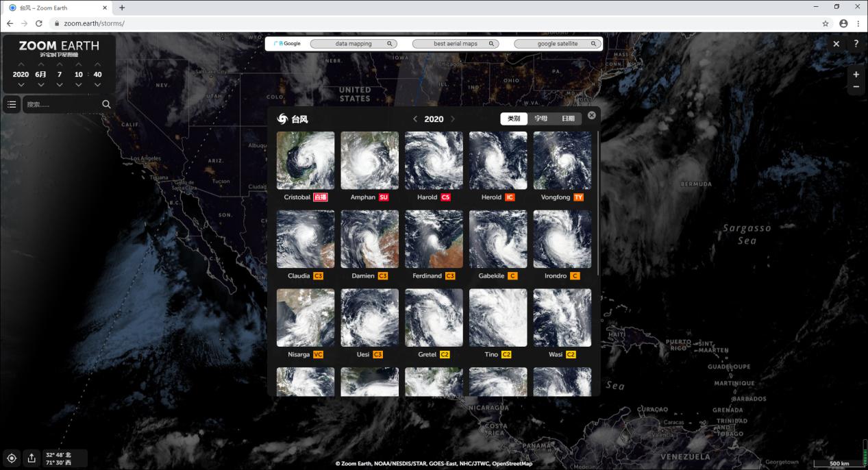Click the storm list scrollbar
This screenshot has width=868, height=470.
pos(599,203)
